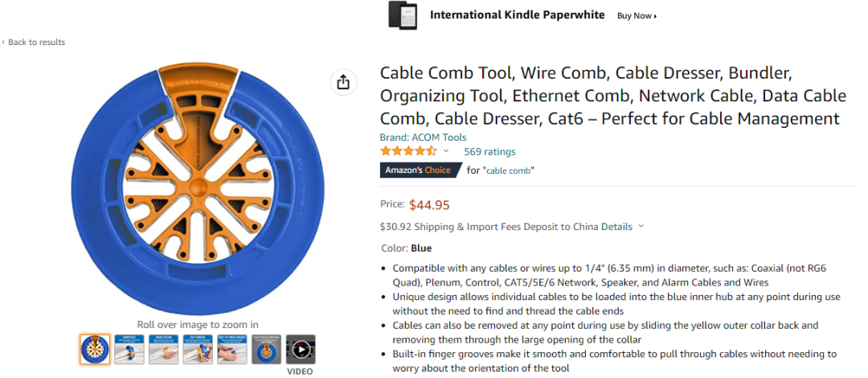
Task: Open the Buy Now arrow link
Action: pos(637,16)
